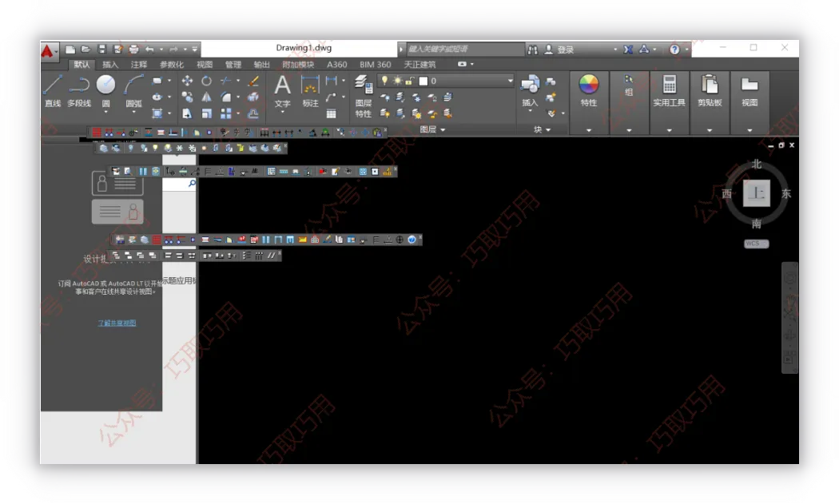Open quick access toolbar customize dropdown
This screenshot has height=504, width=839.
click(x=195, y=50)
